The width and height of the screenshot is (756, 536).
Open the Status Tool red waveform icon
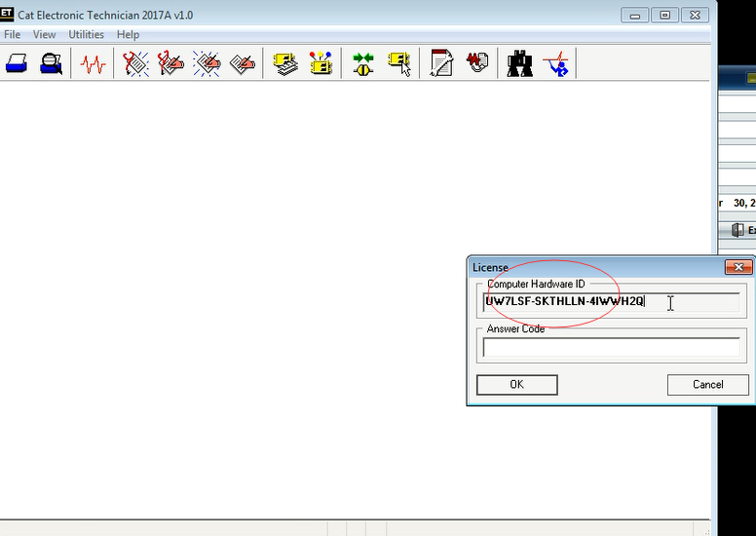(x=93, y=63)
